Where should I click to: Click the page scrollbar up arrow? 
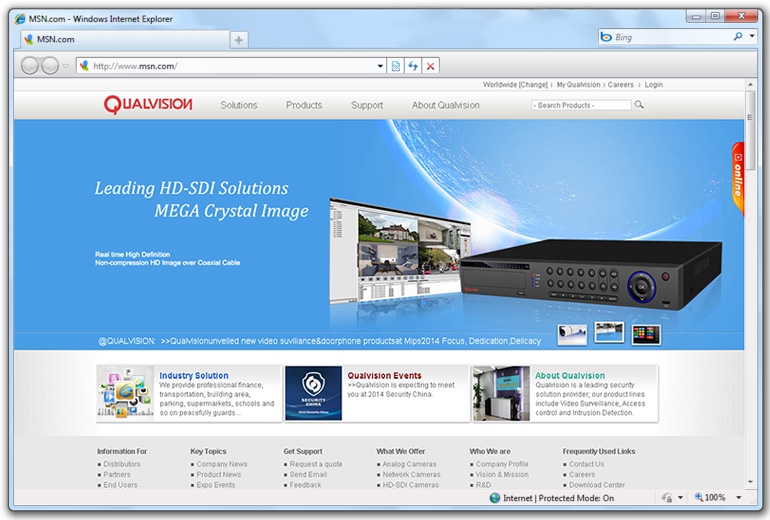pos(750,84)
